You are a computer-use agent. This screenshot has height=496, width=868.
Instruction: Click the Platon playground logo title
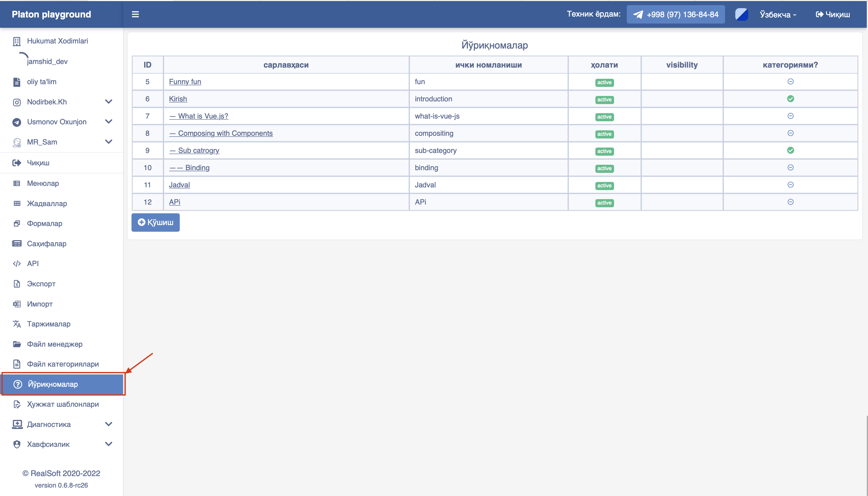51,14
